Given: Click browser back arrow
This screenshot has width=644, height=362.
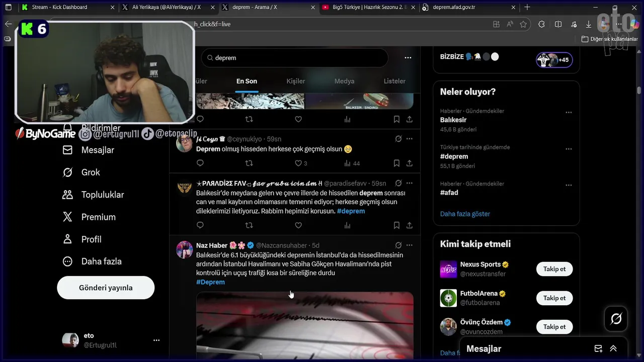Looking at the screenshot, I should pyautogui.click(x=8, y=24).
